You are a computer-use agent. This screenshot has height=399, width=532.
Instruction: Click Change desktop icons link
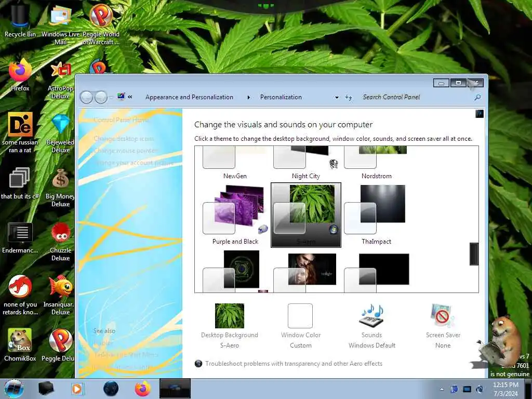click(124, 138)
